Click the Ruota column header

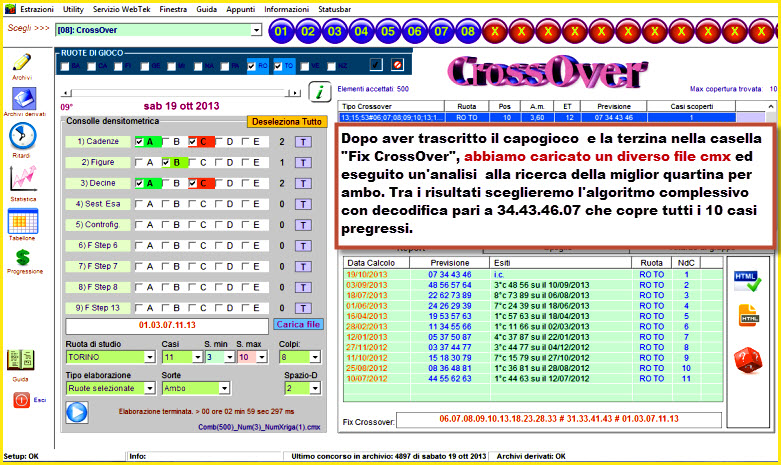click(x=467, y=106)
